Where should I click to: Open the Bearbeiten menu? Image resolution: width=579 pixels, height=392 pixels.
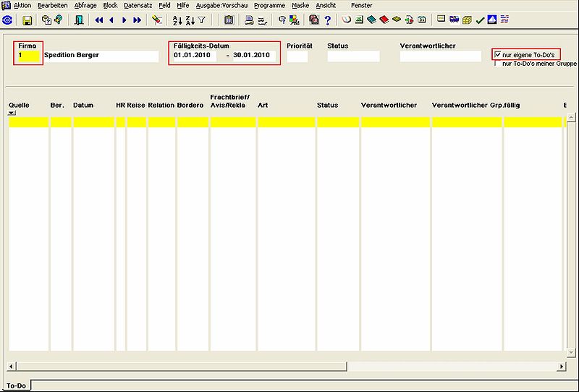(52, 6)
